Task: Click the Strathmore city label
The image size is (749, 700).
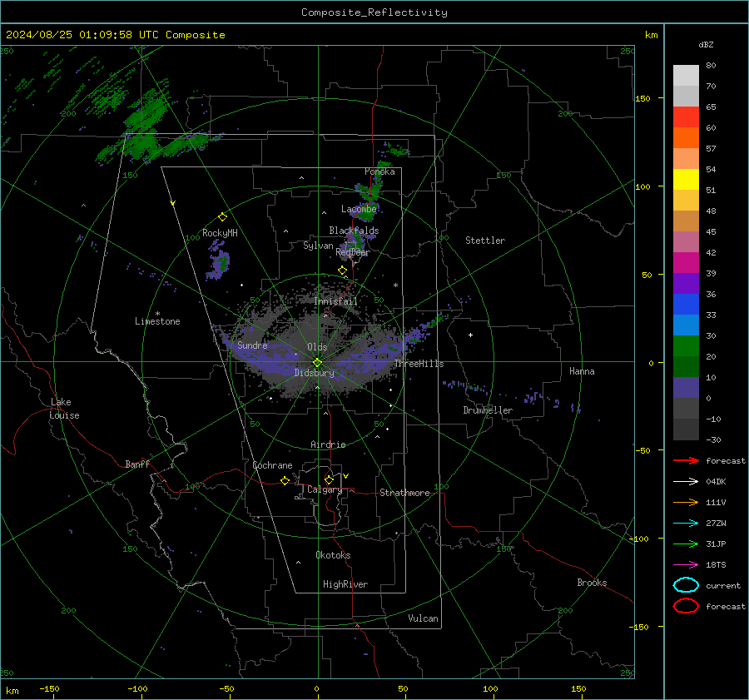Action: tap(405, 493)
